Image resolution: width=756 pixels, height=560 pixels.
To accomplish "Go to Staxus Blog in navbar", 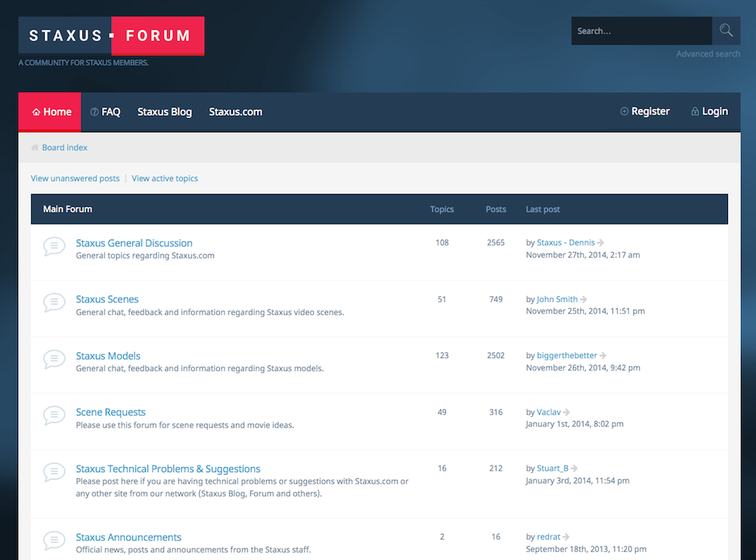I will pyautogui.click(x=164, y=112).
